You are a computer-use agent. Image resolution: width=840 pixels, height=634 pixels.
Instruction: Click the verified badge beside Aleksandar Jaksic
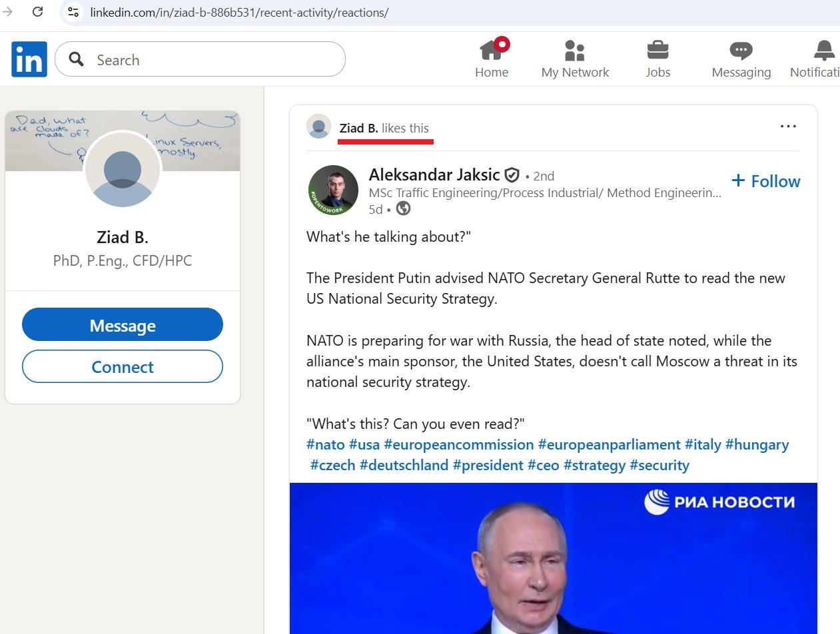(512, 174)
